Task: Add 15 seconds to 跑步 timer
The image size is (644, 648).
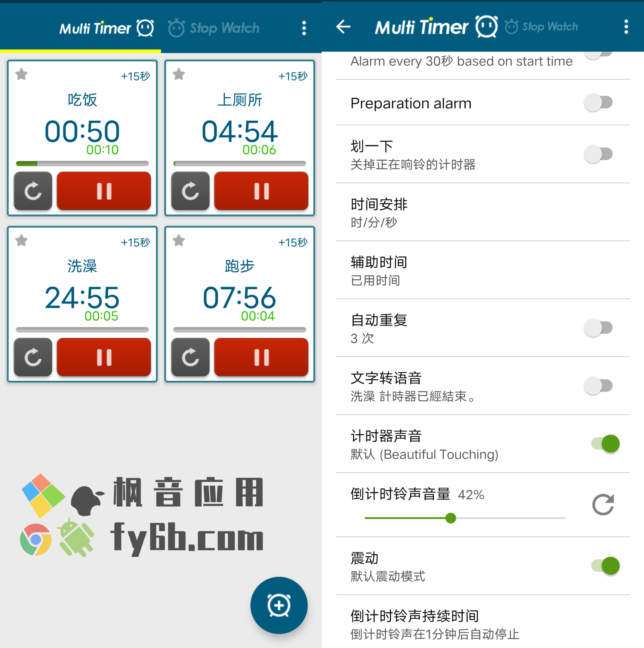Action: click(x=293, y=242)
